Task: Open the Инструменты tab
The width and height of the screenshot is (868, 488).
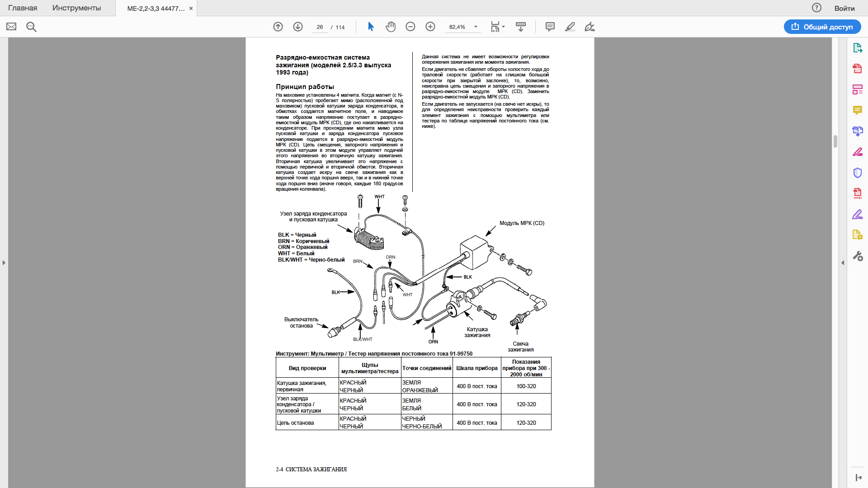Action: coord(76,8)
